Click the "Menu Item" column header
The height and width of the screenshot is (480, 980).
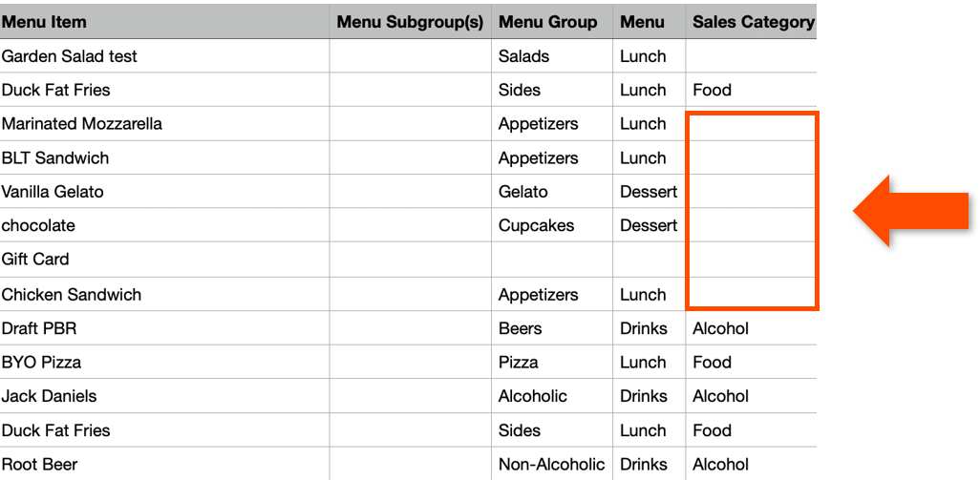[x=44, y=22]
